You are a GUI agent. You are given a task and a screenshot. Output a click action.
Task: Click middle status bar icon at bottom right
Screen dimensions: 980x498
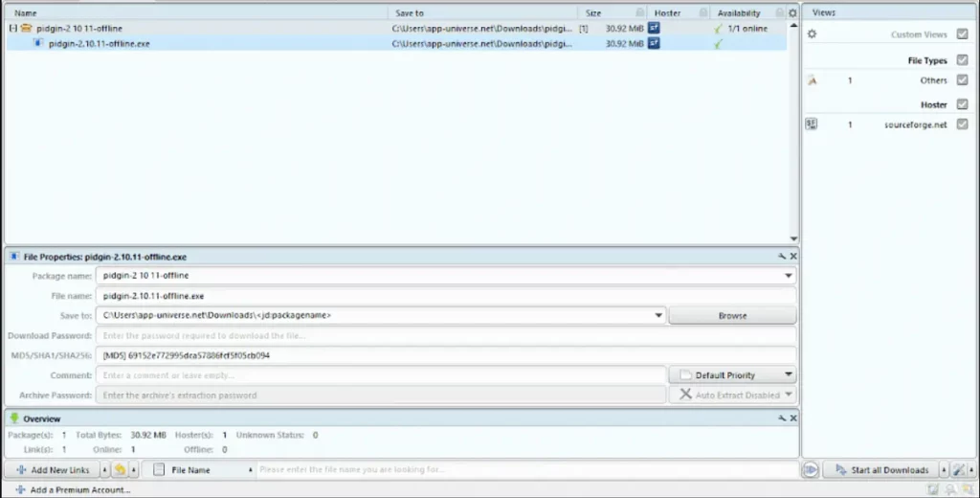click(950, 490)
